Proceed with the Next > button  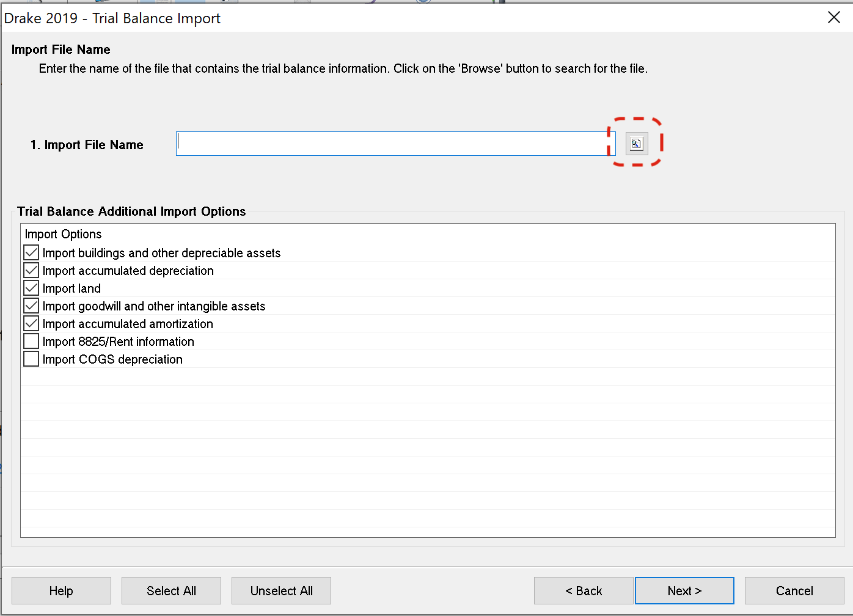tap(684, 591)
